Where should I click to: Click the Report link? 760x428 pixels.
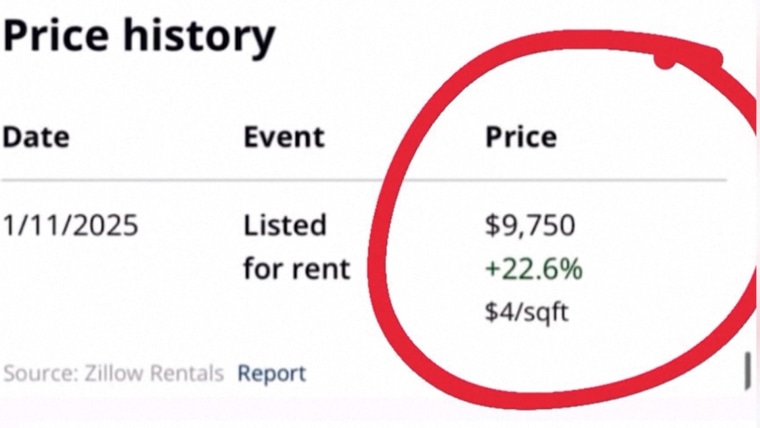271,374
